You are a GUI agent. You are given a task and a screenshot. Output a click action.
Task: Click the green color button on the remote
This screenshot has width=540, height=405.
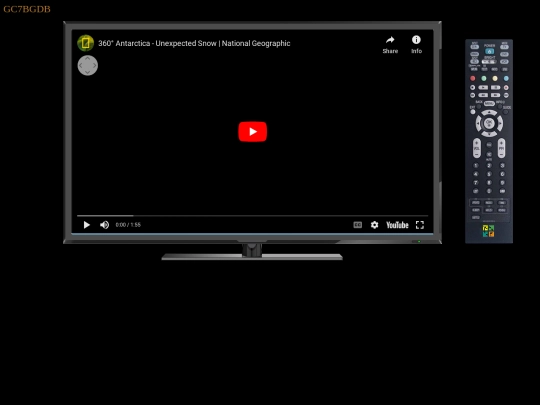[x=484, y=78]
